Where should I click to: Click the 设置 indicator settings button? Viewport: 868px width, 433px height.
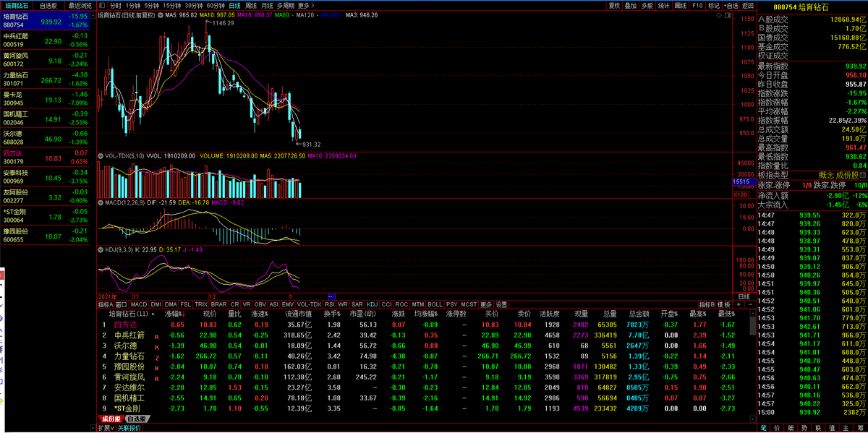click(501, 304)
